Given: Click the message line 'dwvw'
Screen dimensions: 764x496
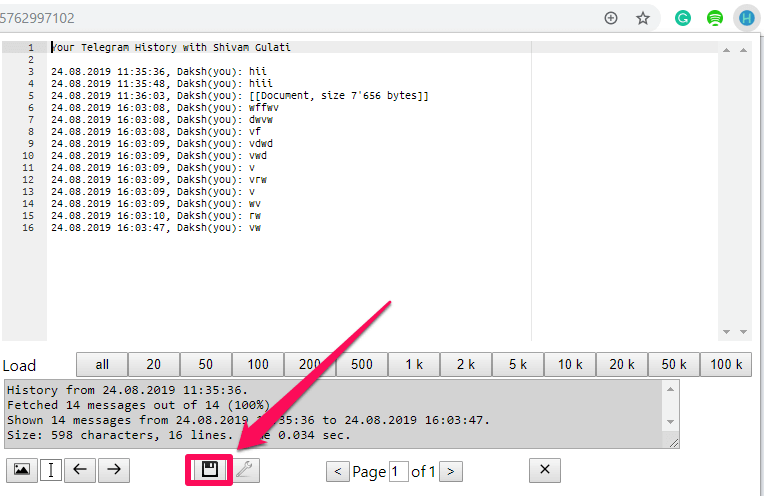Looking at the screenshot, I should tap(162, 119).
